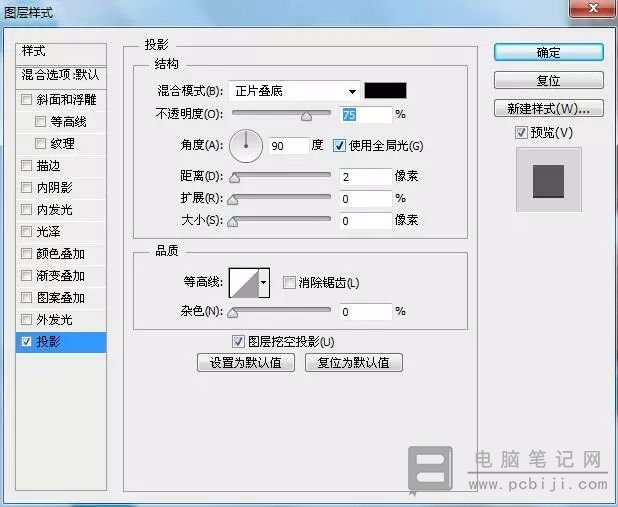Toggle 消除锯齿 checkbox
618x507 pixels.
289,282
